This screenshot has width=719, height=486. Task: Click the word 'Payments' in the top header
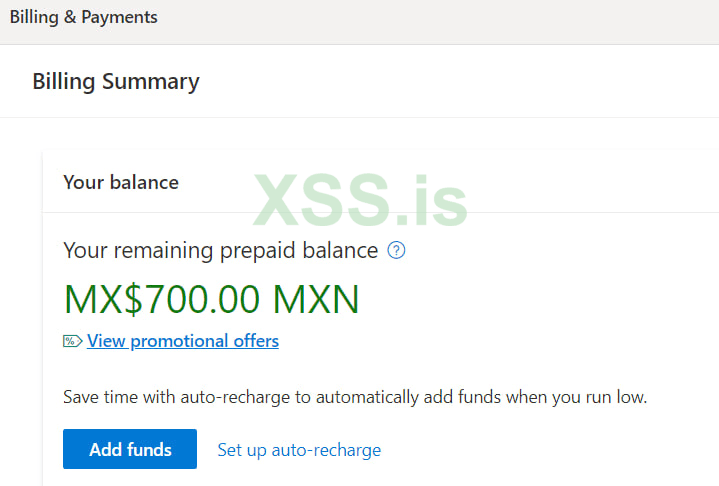pyautogui.click(x=119, y=17)
